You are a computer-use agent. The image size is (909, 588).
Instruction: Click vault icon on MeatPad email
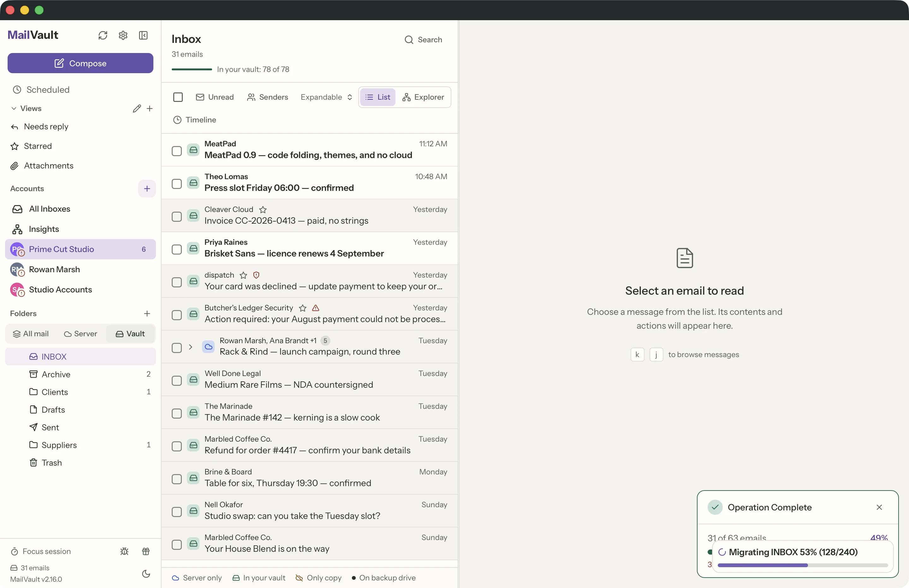[193, 150]
